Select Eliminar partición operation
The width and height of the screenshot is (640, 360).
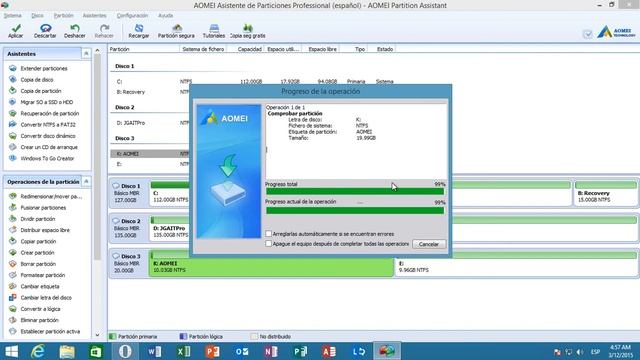click(x=40, y=320)
